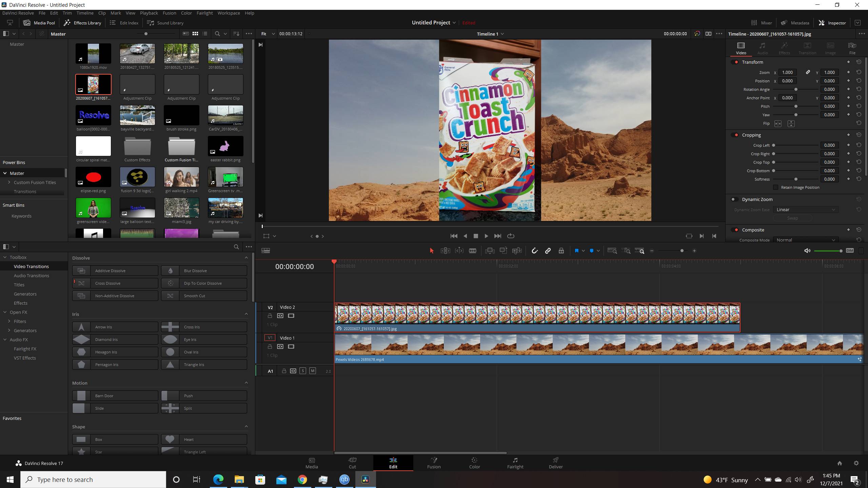Check Retain Image Position checkbox
The width and height of the screenshot is (868, 488).
[775, 187]
